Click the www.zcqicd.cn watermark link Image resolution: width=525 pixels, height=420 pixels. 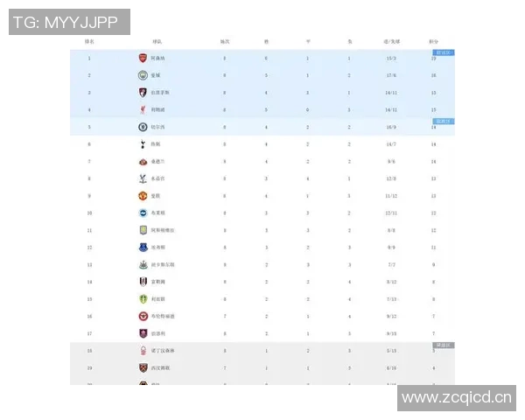[x=456, y=399]
